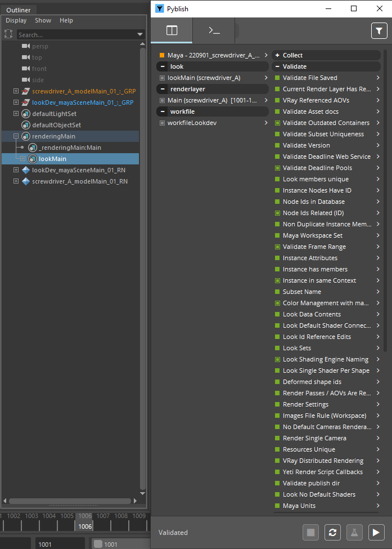Open the Outliner Show menu

tap(43, 20)
